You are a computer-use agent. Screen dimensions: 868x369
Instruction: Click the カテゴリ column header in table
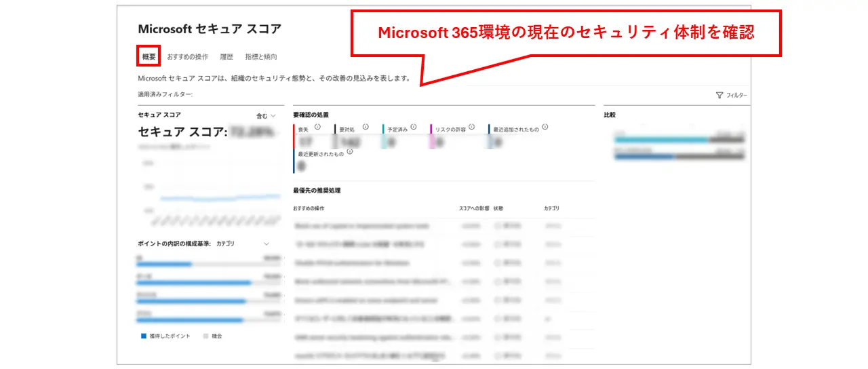[x=551, y=208]
